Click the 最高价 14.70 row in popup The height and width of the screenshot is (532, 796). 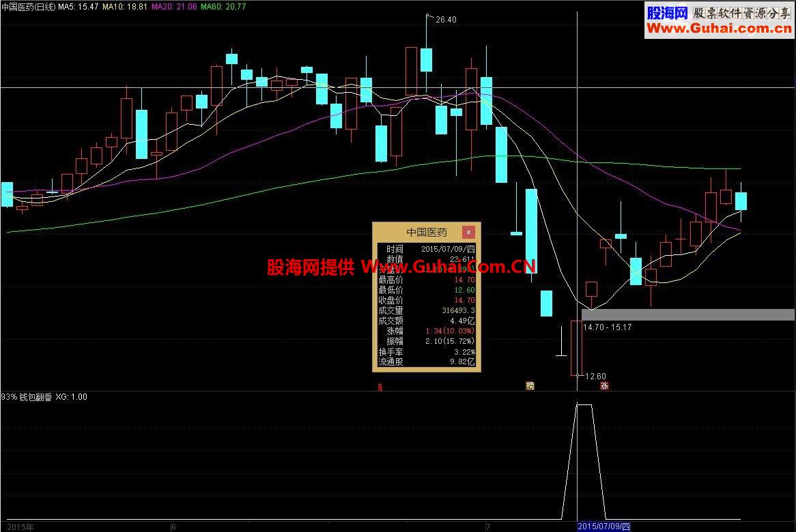coord(427,280)
